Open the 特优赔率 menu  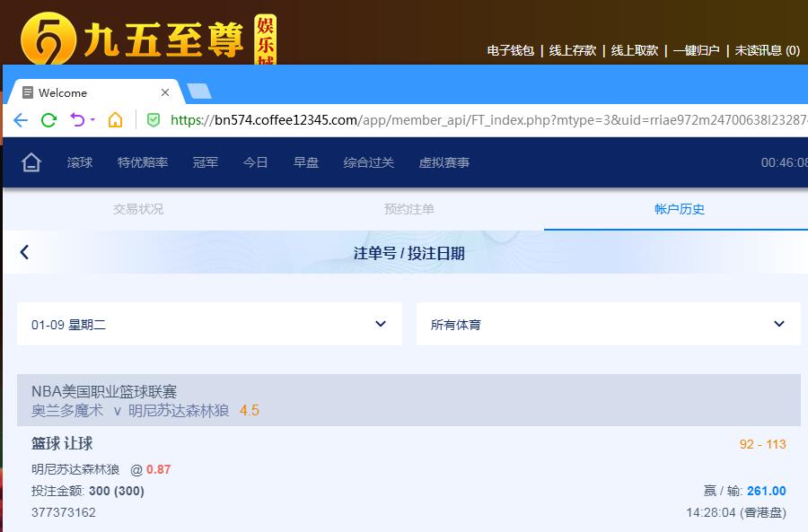click(x=143, y=162)
